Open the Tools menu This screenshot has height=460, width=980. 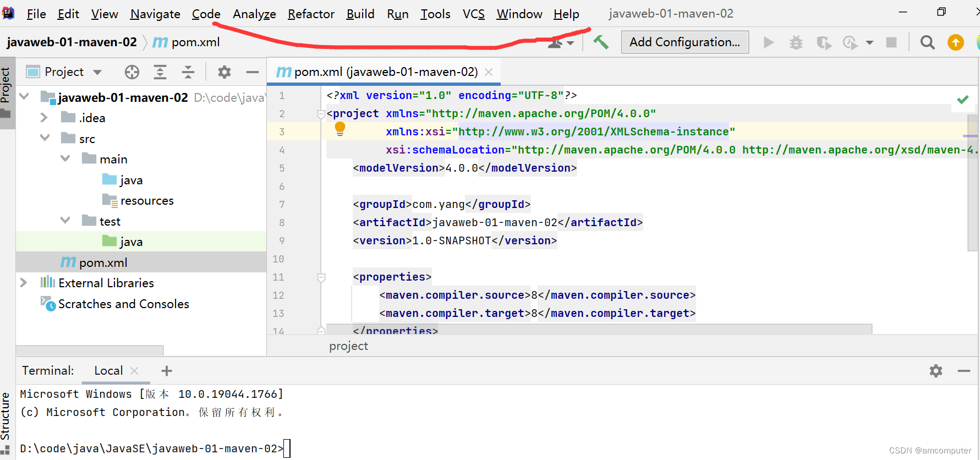pyautogui.click(x=435, y=14)
